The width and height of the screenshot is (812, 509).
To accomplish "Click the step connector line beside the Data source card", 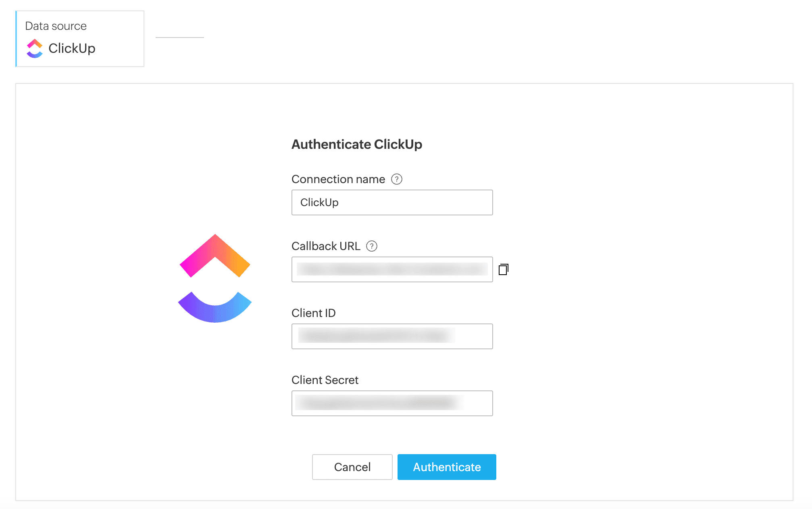I will pos(180,38).
